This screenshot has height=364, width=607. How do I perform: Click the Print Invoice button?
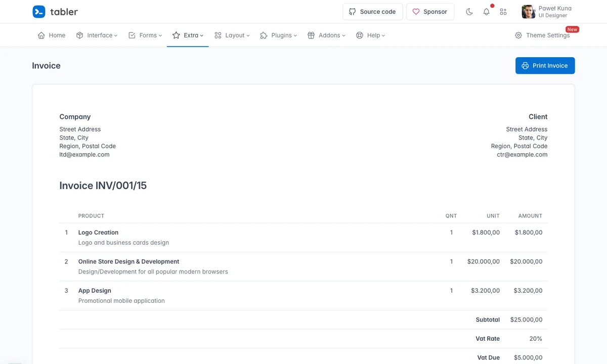545,66
